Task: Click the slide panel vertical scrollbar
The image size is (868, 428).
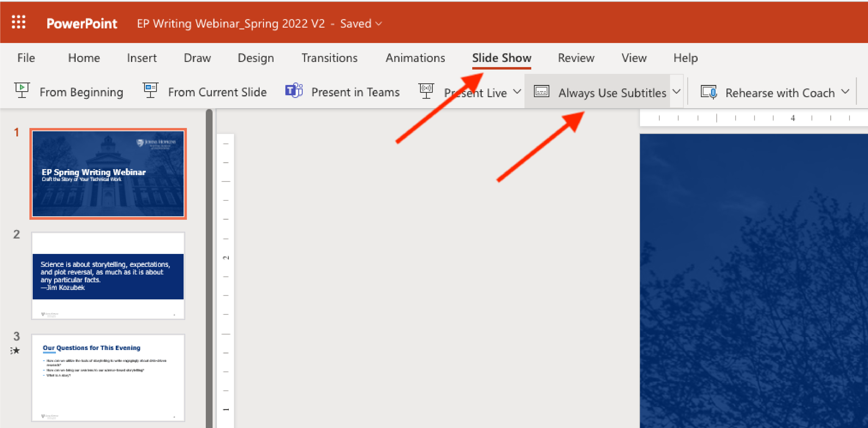Action: coord(209,268)
